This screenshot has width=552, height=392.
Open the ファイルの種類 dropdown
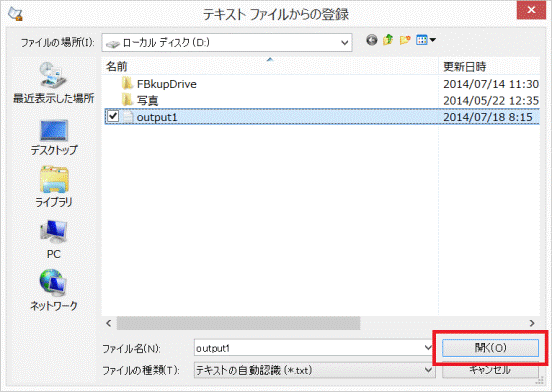tap(315, 370)
